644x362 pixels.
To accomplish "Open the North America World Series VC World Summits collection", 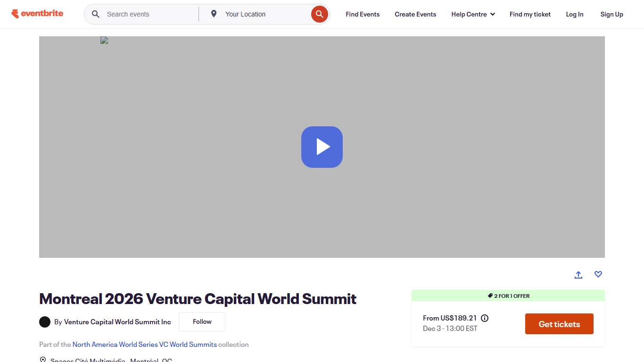I will point(144,344).
